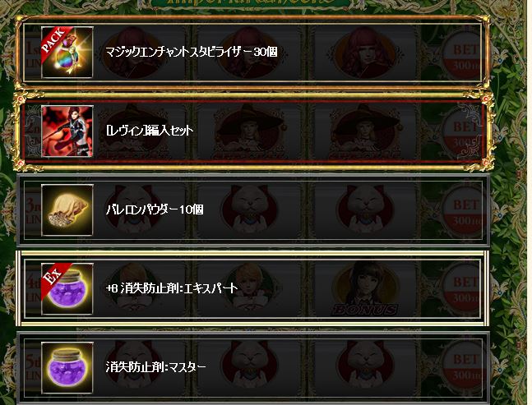Select the バレロンパウダー10個 prize text

pyautogui.click(x=155, y=209)
